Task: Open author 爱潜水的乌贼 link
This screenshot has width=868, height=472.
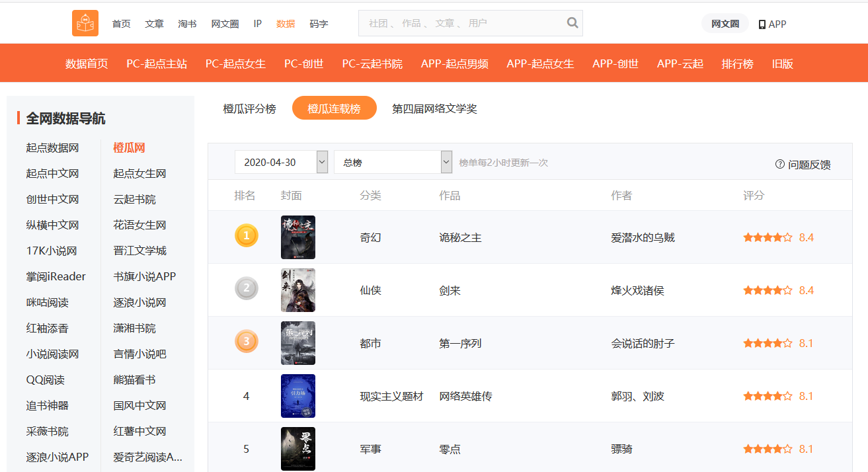Action: coord(643,237)
